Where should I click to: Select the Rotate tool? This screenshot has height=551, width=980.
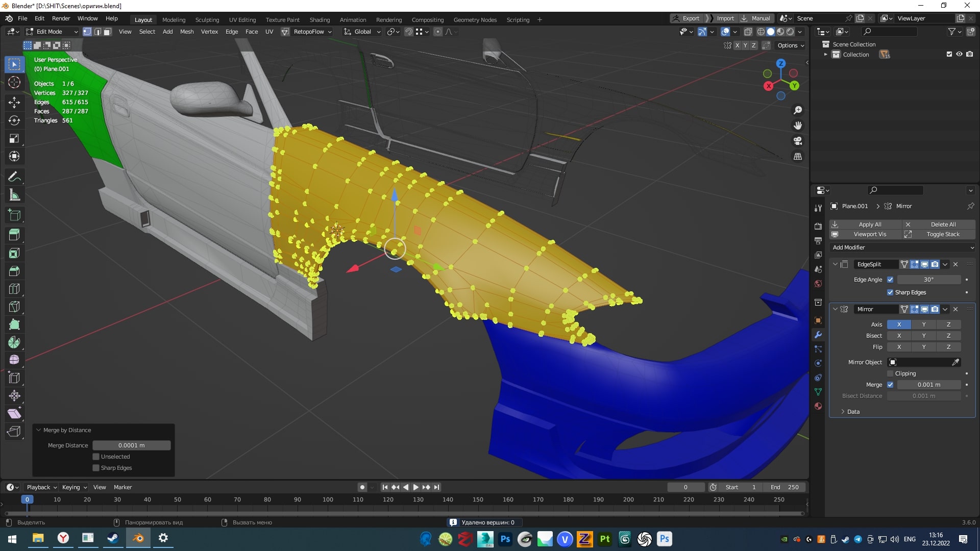click(14, 120)
